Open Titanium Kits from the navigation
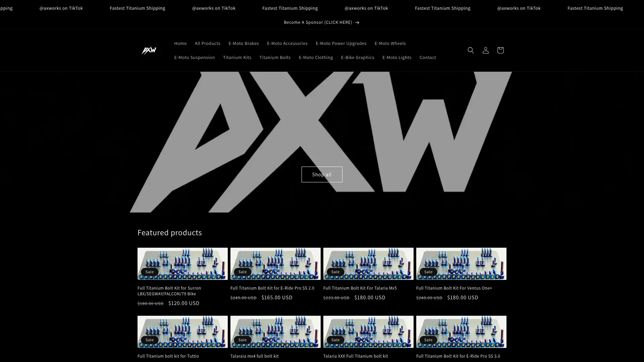 pos(237,57)
